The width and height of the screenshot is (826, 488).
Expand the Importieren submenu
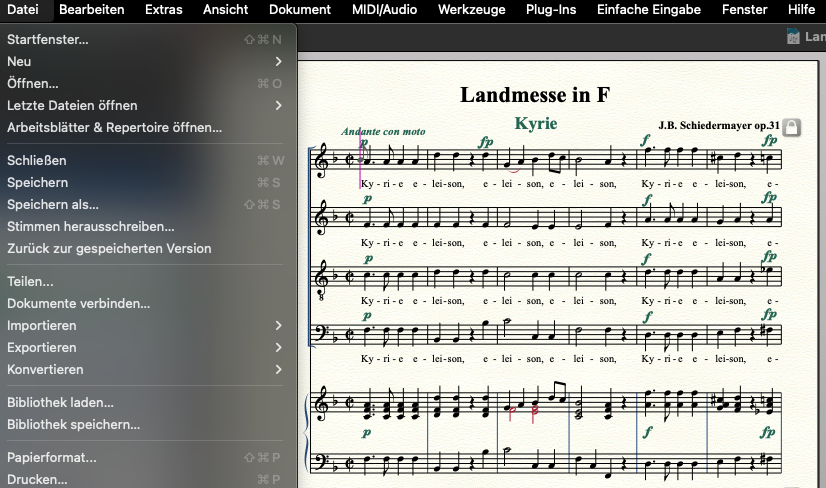point(145,326)
